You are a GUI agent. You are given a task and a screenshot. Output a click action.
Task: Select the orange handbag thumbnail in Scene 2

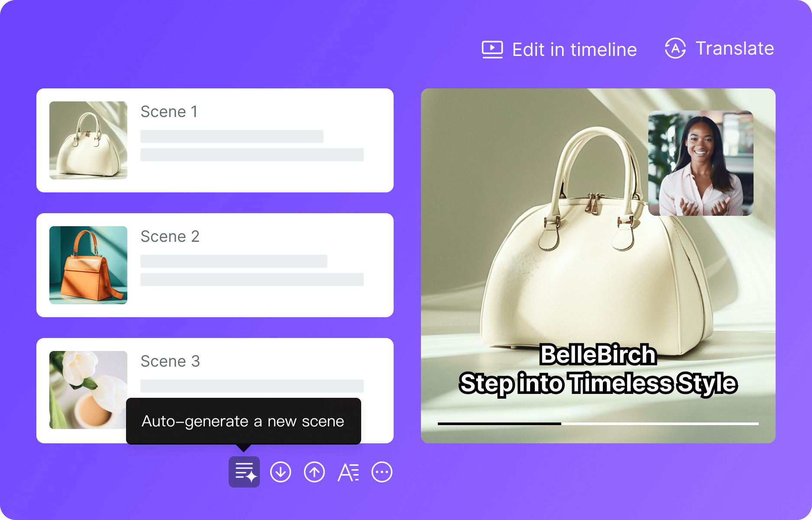(88, 265)
